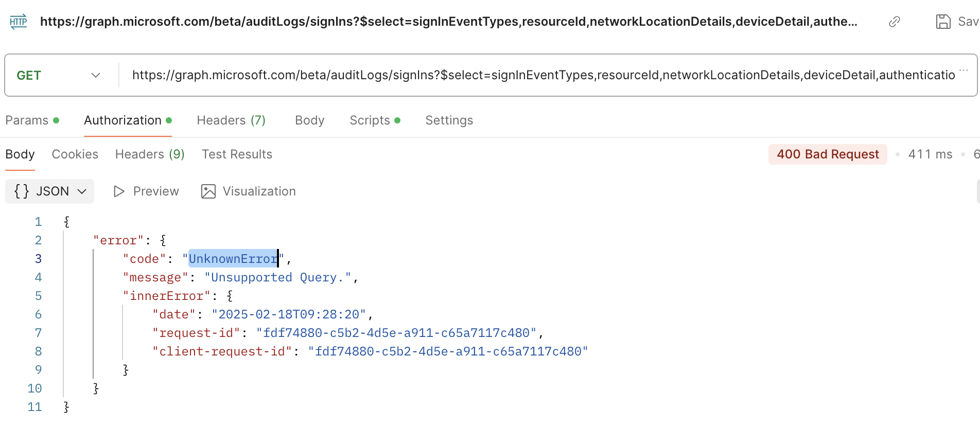Select the request Body tab
This screenshot has height=428, width=980.
(x=309, y=120)
